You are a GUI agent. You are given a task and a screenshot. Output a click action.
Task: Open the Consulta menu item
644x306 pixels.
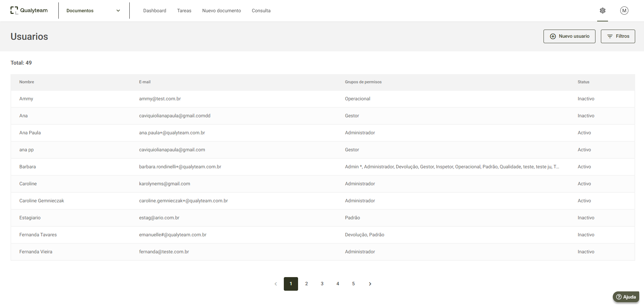tap(261, 11)
